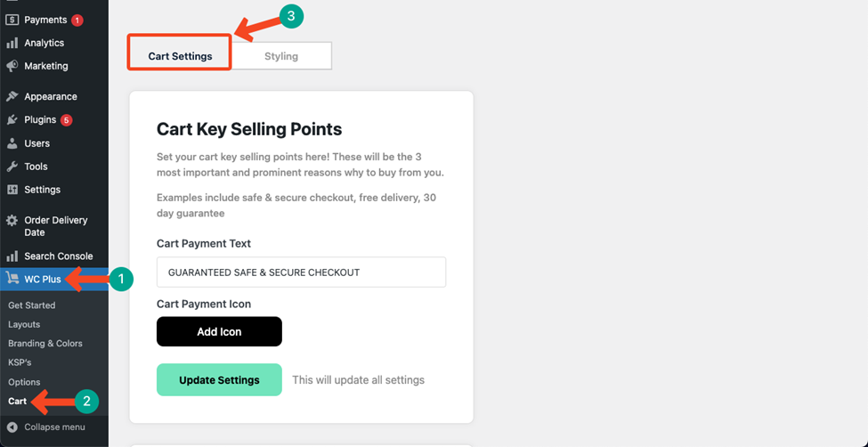Click the Marketing megaphone icon

12,66
